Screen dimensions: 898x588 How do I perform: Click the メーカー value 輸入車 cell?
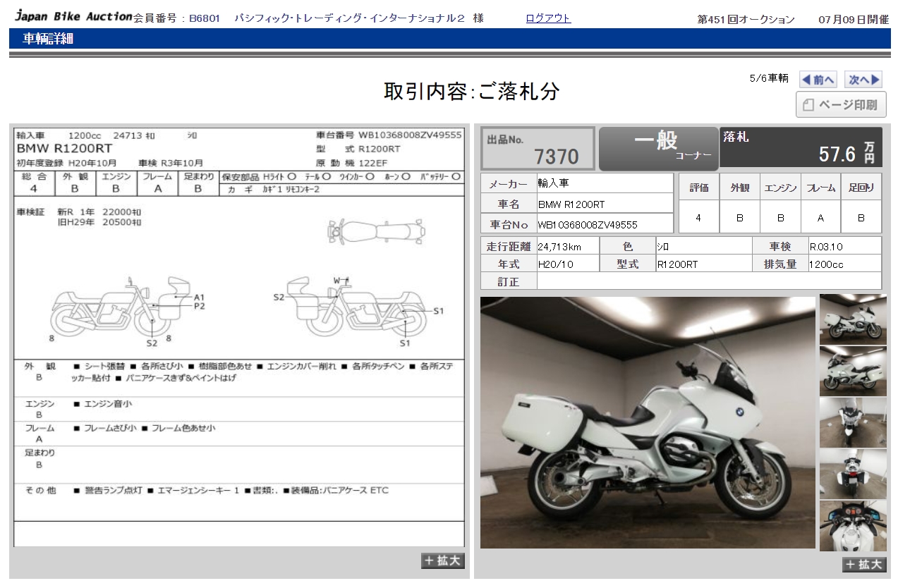(605, 183)
